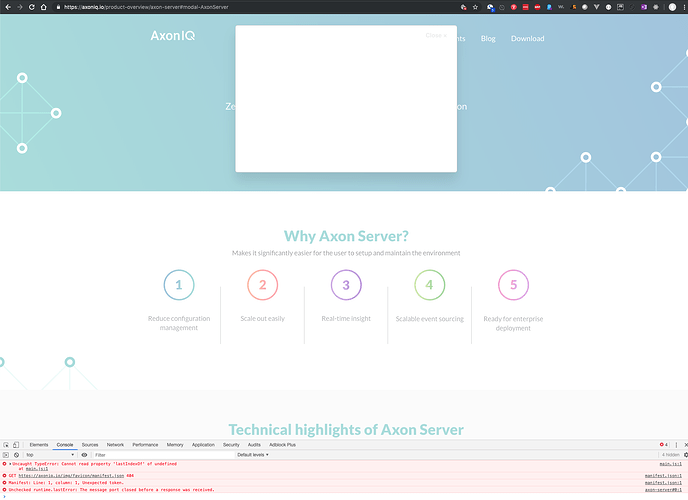Open the Chrome three-dot menu
688x500 pixels.
click(x=684, y=7)
